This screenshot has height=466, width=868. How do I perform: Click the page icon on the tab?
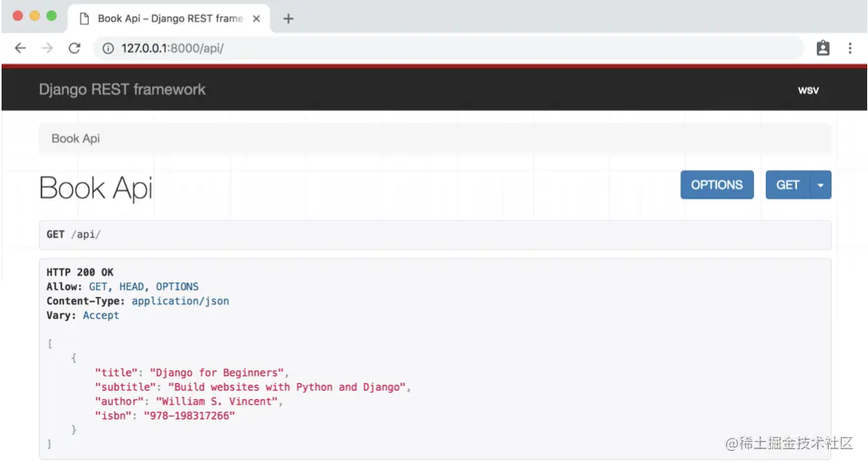[84, 19]
